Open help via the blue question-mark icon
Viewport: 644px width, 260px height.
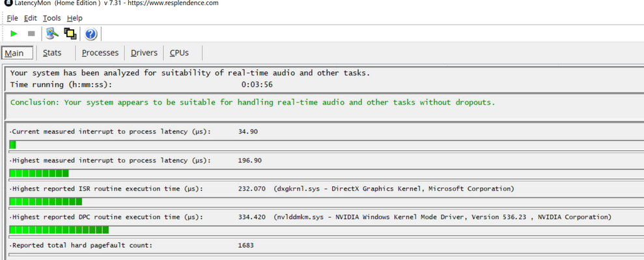(x=91, y=34)
